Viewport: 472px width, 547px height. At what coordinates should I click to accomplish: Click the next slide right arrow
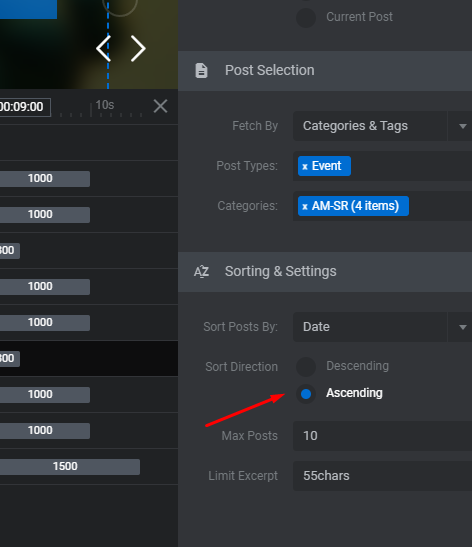point(138,48)
